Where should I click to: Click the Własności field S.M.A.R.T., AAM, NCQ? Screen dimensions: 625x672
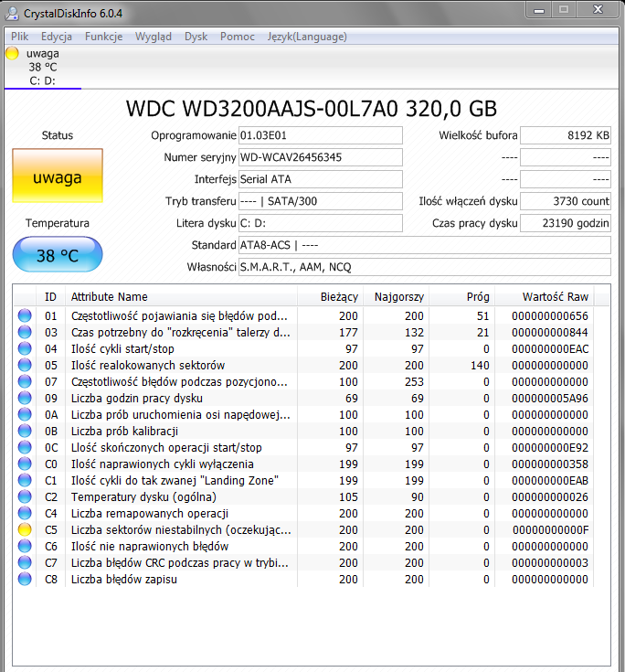coord(425,267)
